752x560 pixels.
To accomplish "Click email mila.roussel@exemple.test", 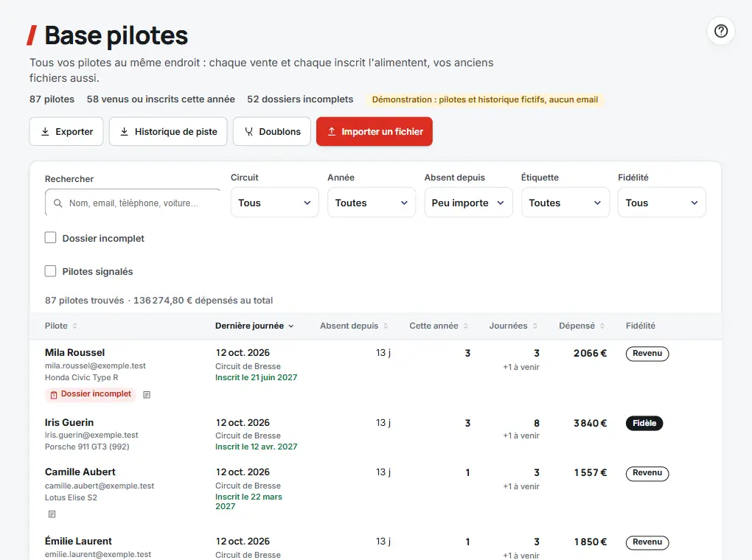I will pyautogui.click(x=95, y=365).
